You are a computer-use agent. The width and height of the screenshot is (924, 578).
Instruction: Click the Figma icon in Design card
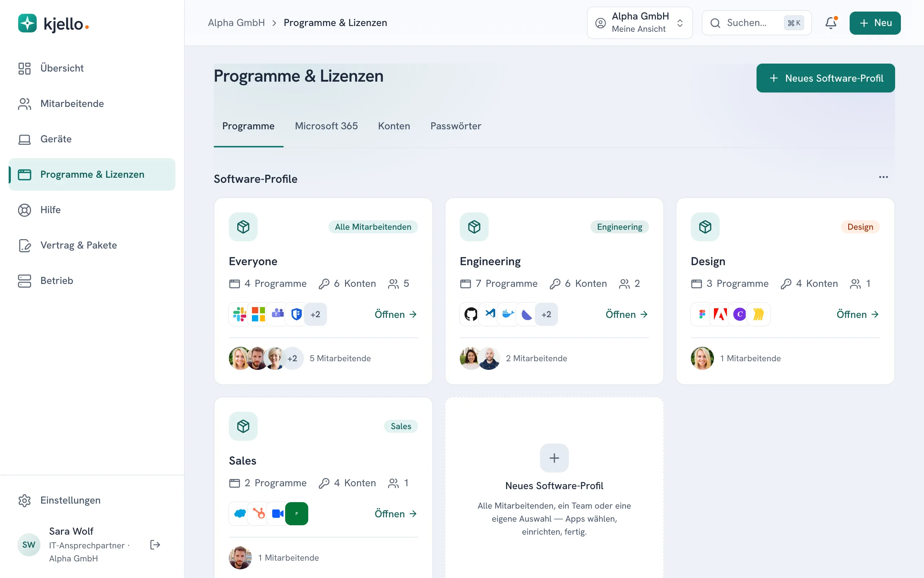[x=702, y=314]
